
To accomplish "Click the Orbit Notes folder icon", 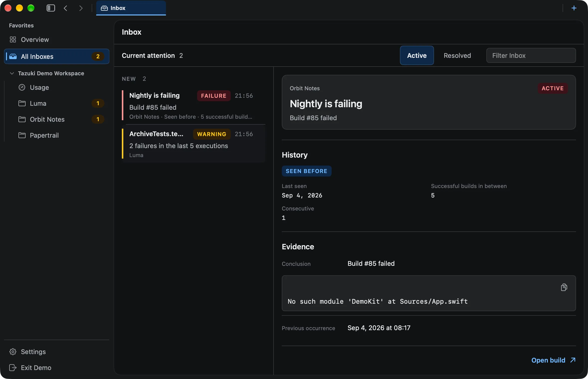I will [22, 119].
